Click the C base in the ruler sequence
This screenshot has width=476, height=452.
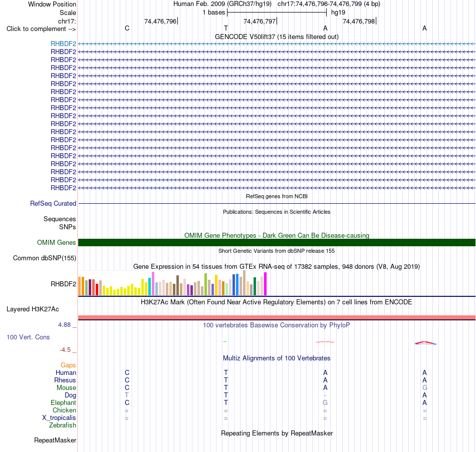[x=127, y=28]
